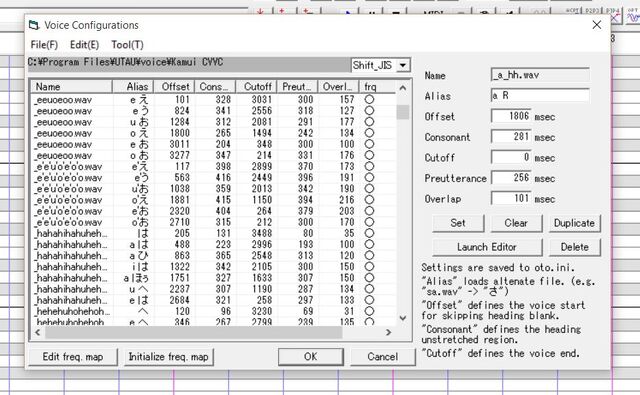Select the offset cell "2237"
The height and width of the screenshot is (395, 640).
coord(180,289)
